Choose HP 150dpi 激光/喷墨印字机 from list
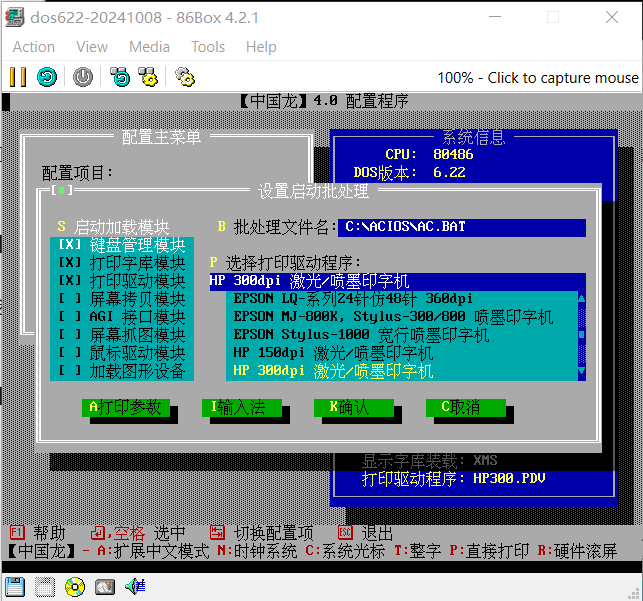The height and width of the screenshot is (601, 643). coord(333,353)
